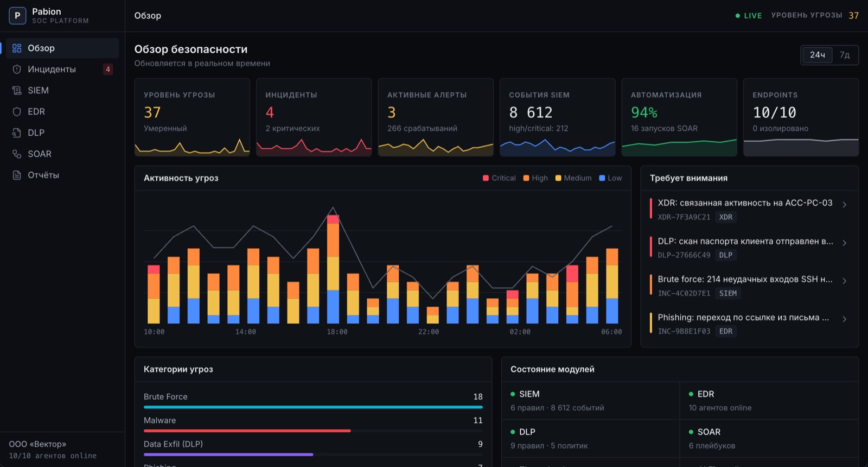Expand the XDR ACC-PC-03 alert chevron
868x467 pixels.
pos(844,205)
